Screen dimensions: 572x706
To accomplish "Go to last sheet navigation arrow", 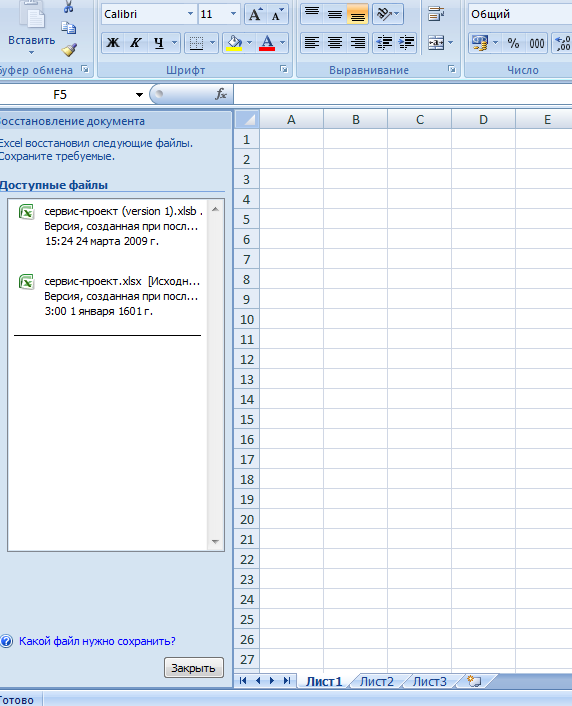I will (286, 680).
